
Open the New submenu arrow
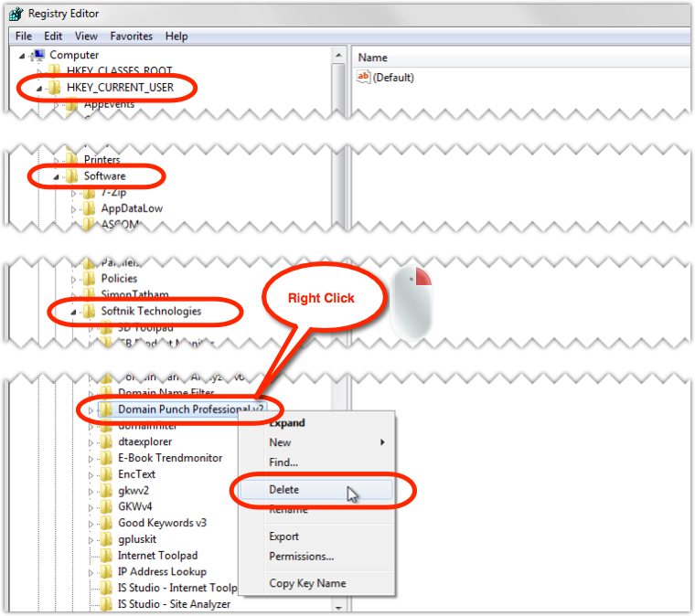click(382, 442)
